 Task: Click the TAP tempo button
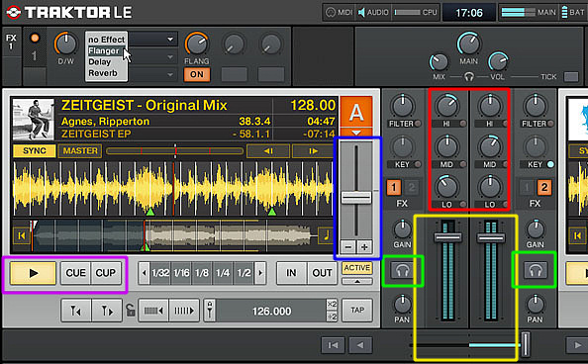click(357, 310)
